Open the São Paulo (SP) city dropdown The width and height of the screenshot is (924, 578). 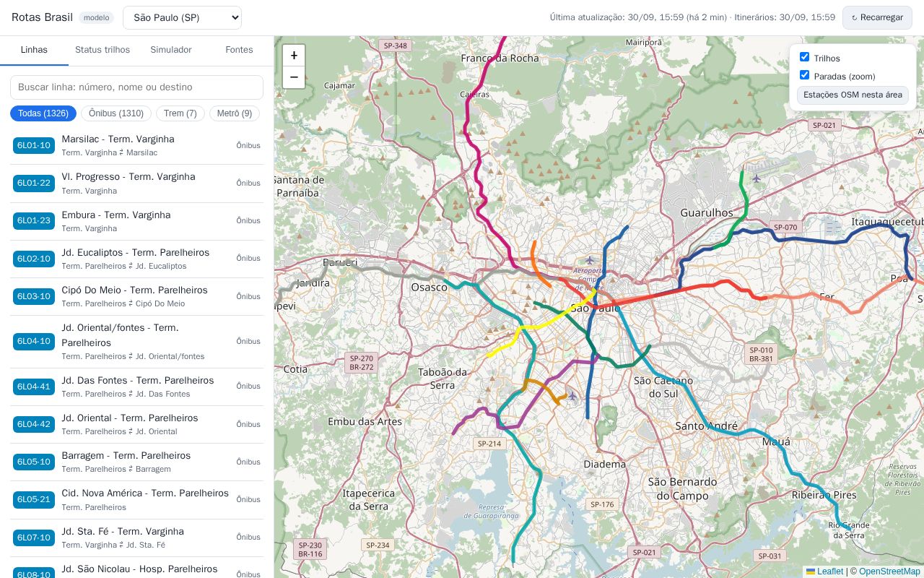coord(182,17)
